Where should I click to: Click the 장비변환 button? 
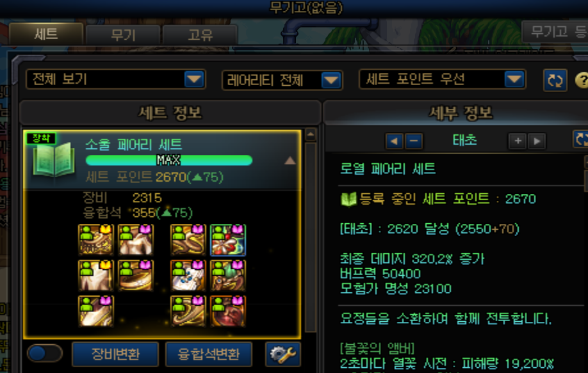[115, 354]
